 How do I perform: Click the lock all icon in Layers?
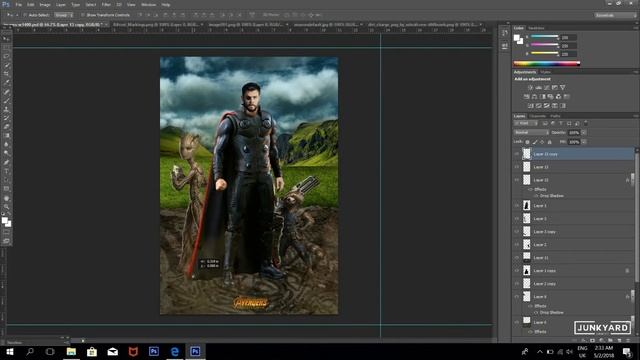click(549, 142)
